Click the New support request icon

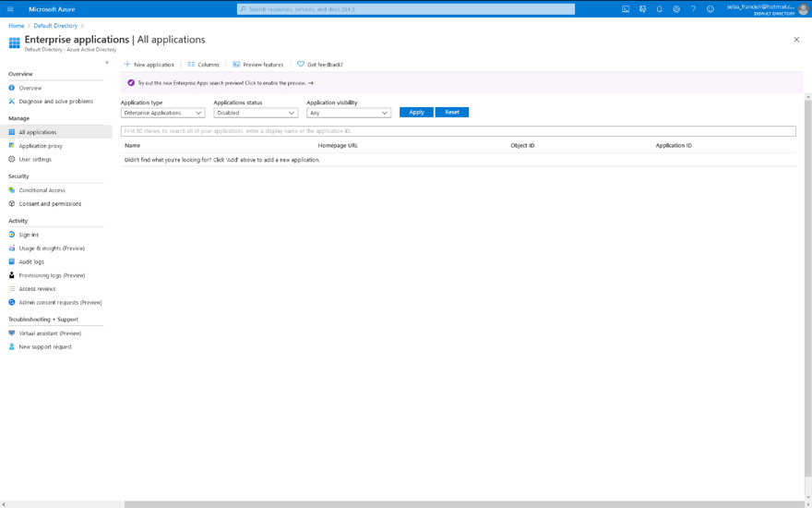click(x=12, y=346)
